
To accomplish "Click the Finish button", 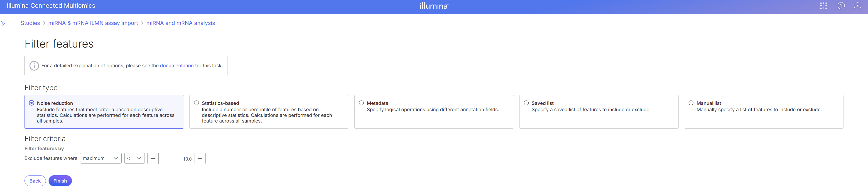I will click(60, 181).
